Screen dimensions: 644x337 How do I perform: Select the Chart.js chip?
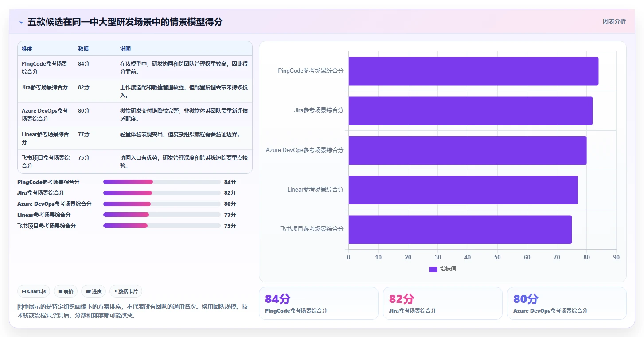point(34,291)
